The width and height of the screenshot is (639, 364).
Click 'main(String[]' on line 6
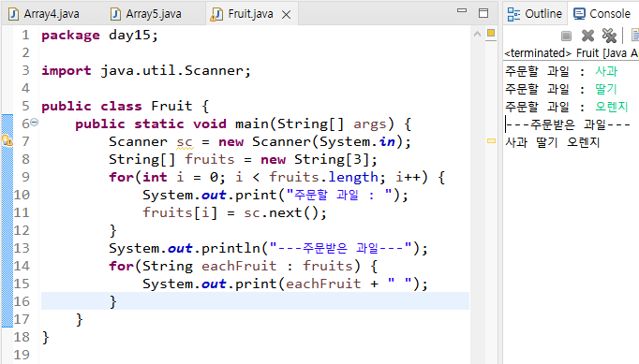pos(290,124)
